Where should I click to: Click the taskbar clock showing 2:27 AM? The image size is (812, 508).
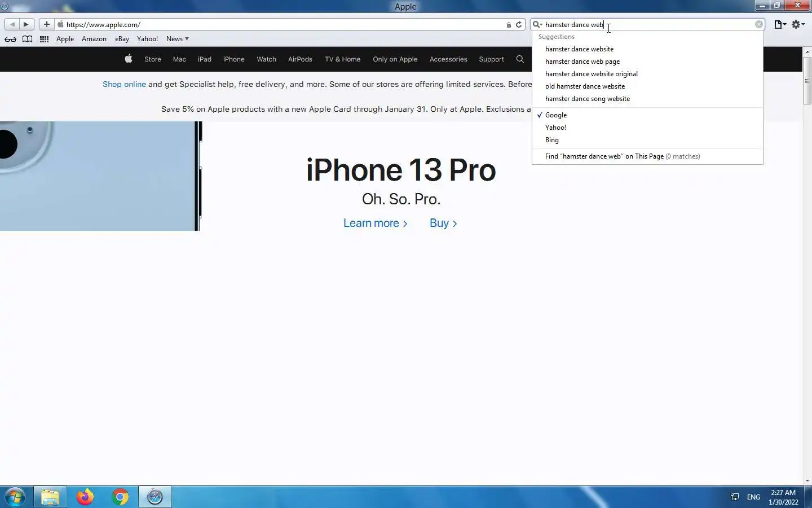pyautogui.click(x=783, y=497)
